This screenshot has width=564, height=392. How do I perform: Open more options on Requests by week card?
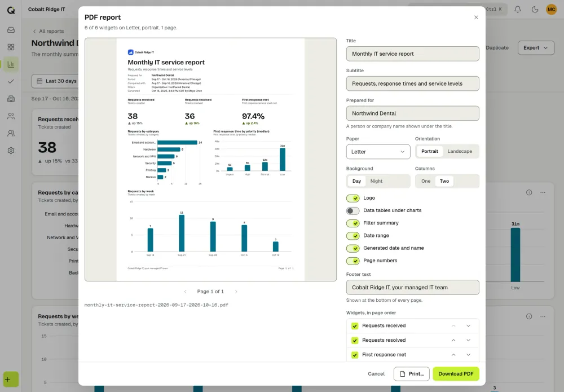pyautogui.click(x=543, y=316)
